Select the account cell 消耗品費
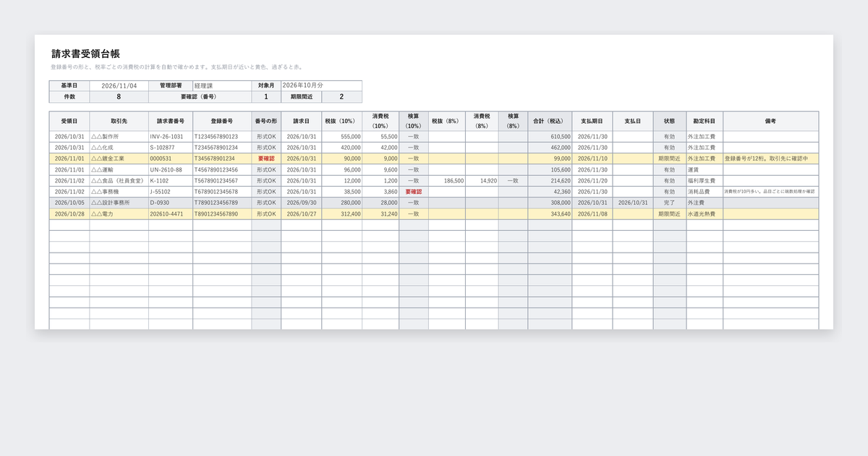 (x=705, y=192)
